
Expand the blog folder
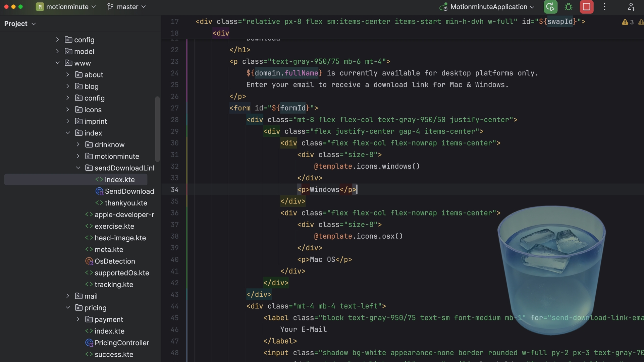(67, 86)
